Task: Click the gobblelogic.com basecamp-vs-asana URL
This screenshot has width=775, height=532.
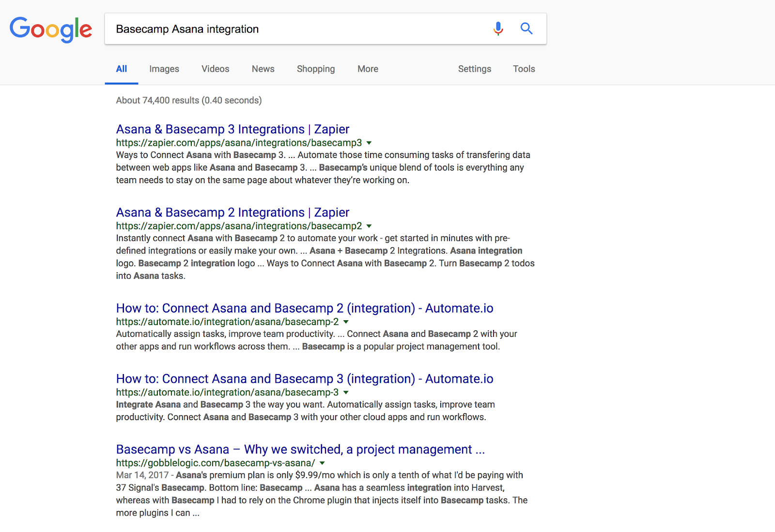Action: (216, 463)
